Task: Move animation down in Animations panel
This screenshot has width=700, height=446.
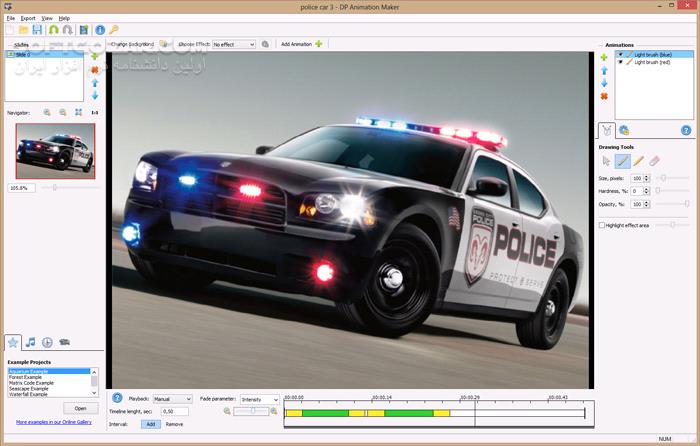Action: point(604,83)
